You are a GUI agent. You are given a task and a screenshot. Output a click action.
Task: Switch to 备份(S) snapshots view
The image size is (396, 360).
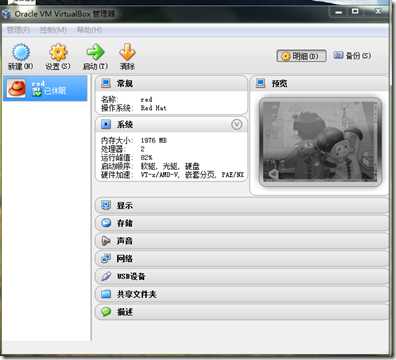(x=352, y=56)
